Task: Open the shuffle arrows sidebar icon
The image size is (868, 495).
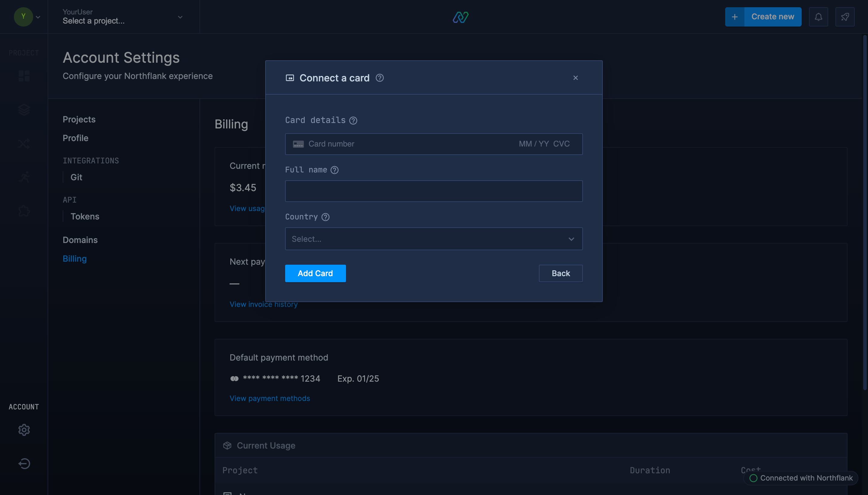Action: pyautogui.click(x=24, y=143)
